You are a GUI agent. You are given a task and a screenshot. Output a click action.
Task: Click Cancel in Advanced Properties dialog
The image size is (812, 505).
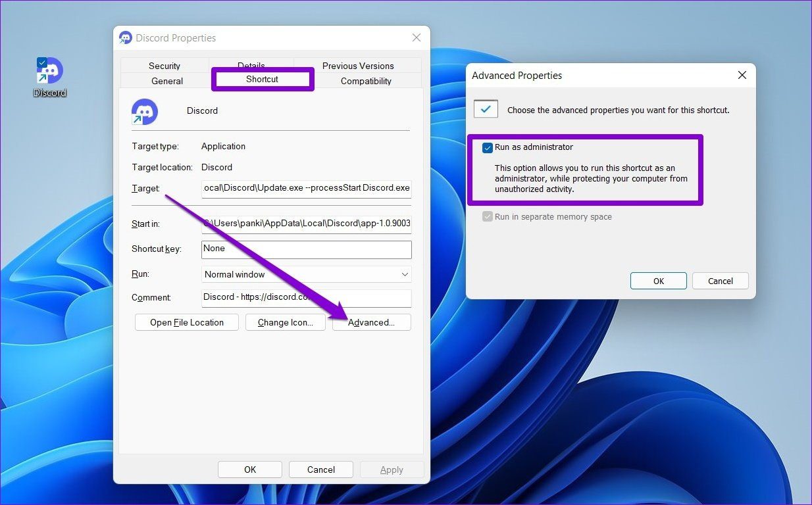point(721,281)
